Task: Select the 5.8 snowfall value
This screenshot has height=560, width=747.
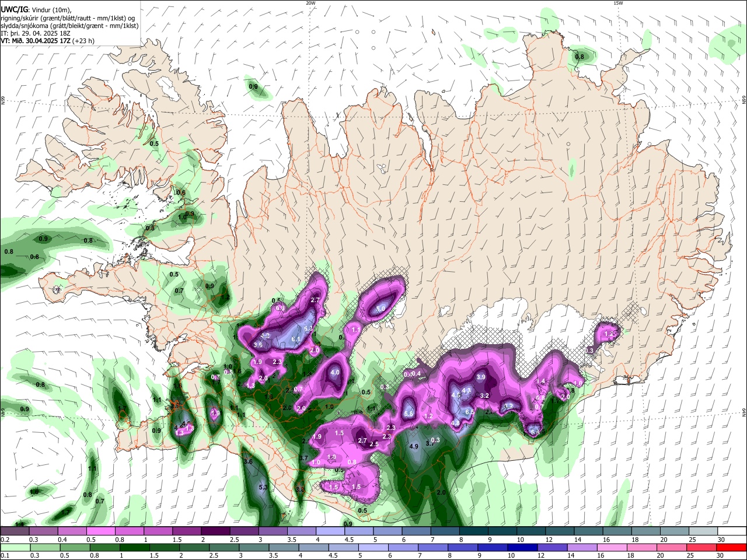Action: pyautogui.click(x=409, y=414)
